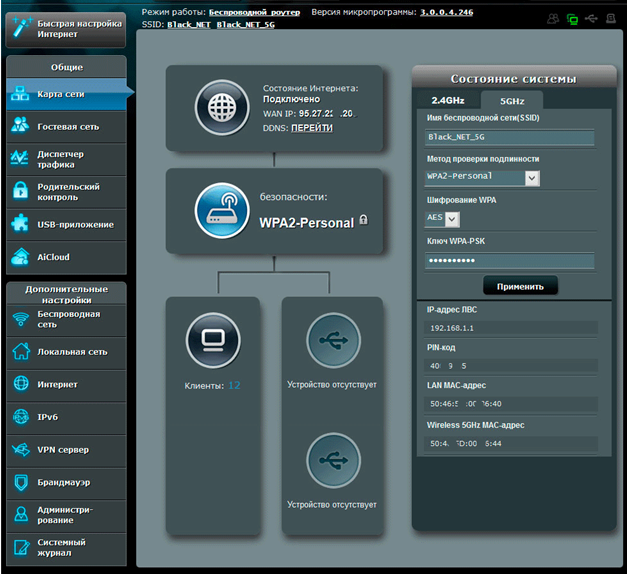Select Диспетчер трафика menu item
Image resolution: width=627 pixels, height=576 pixels.
coord(66,159)
